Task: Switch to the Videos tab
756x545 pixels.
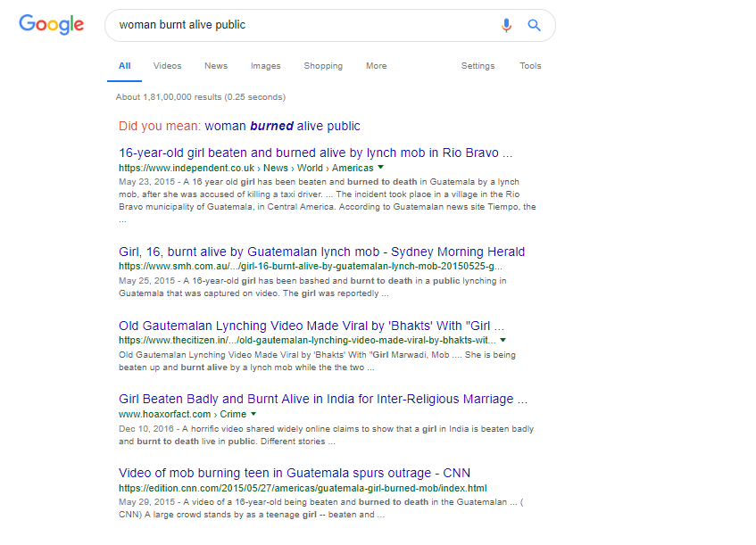Action: point(167,66)
